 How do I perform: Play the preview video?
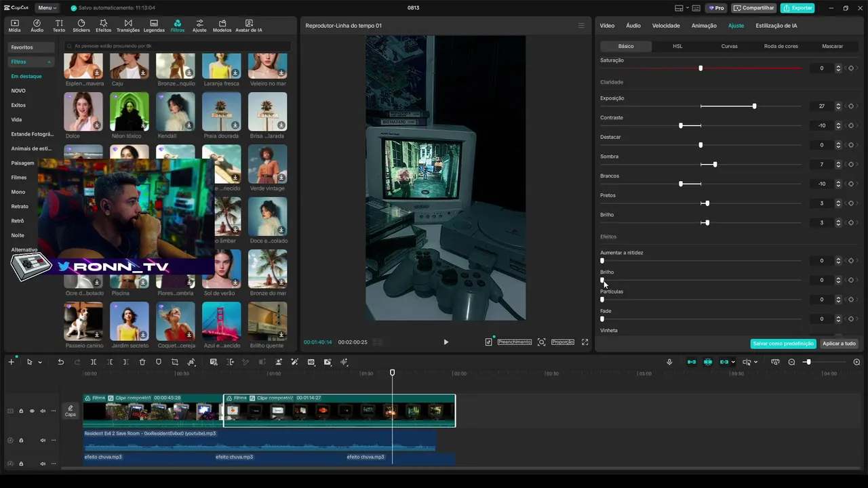[x=446, y=342]
